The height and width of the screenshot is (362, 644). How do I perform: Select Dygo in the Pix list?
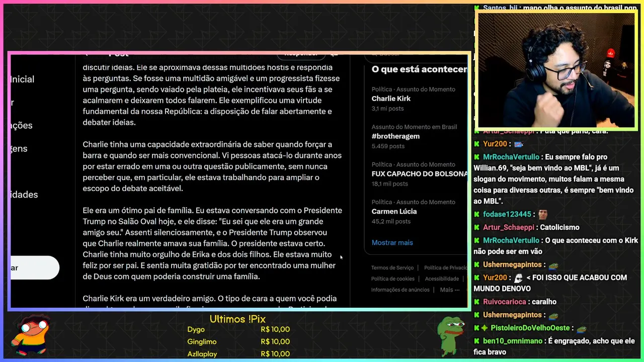(196, 329)
